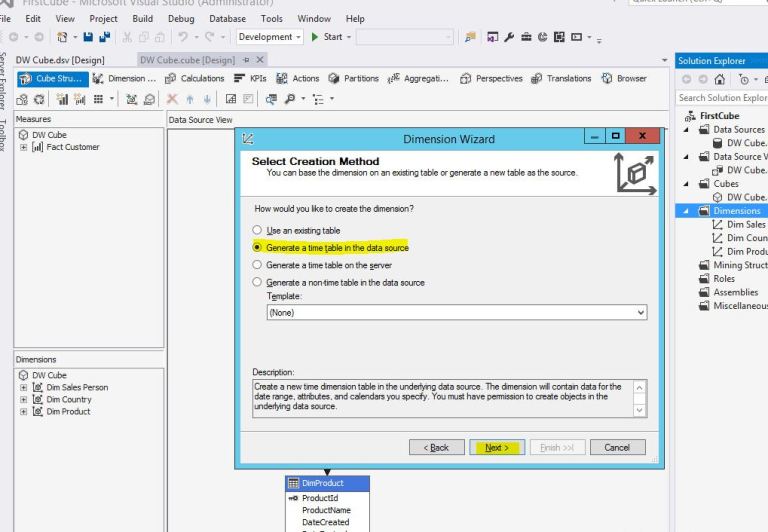Screen dimensions: 768x532
Task: Switch to the Perspectives tab
Action: click(x=491, y=78)
